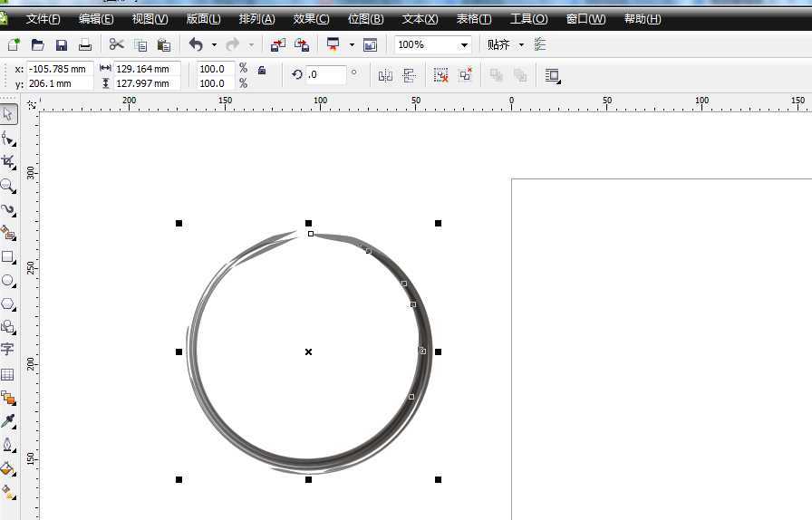The image size is (812, 520).
Task: Click the rotation angle input field
Action: tap(326, 74)
